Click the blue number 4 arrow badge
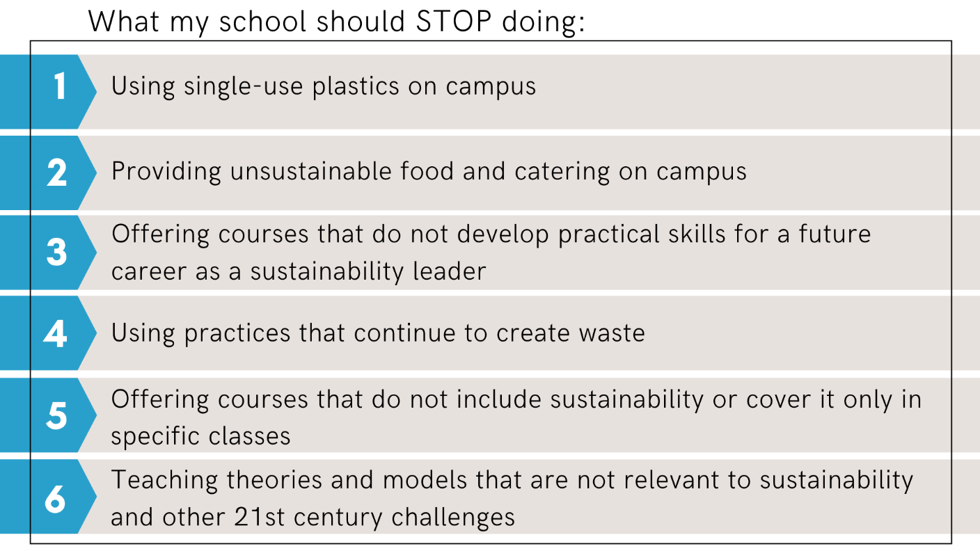This screenshot has height=551, width=980. click(47, 333)
